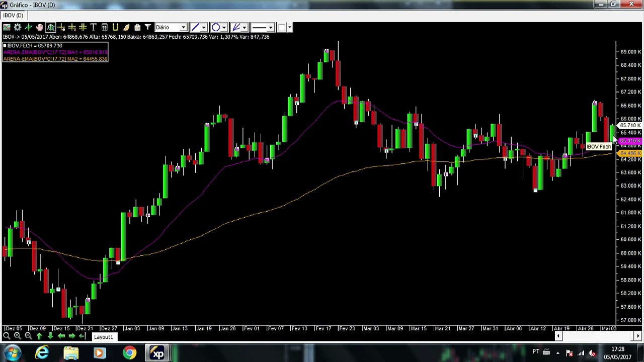Click the tray on-screen keyboard icon
Screen dimensions: 644x362
tap(546, 352)
